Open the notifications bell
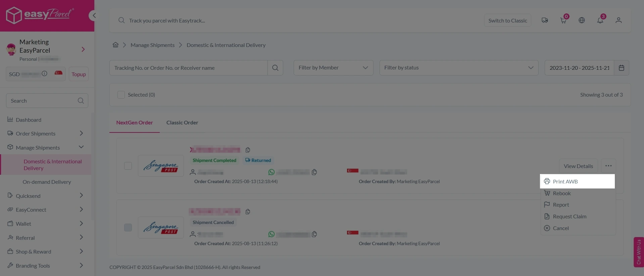644x276 pixels. pos(600,20)
